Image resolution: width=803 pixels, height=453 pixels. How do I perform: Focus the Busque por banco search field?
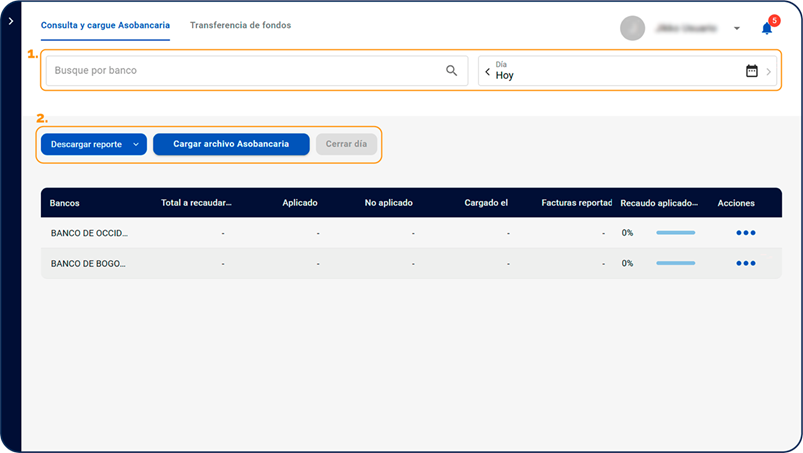tap(240, 71)
